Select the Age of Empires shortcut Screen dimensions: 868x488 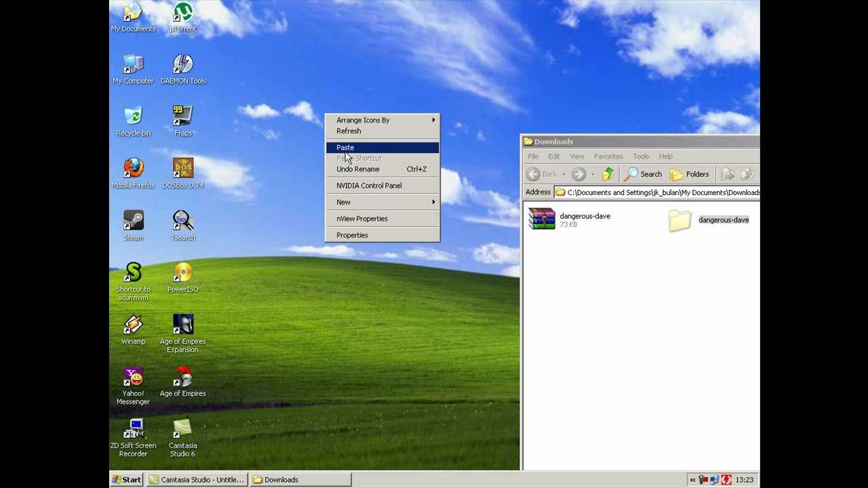182,383
